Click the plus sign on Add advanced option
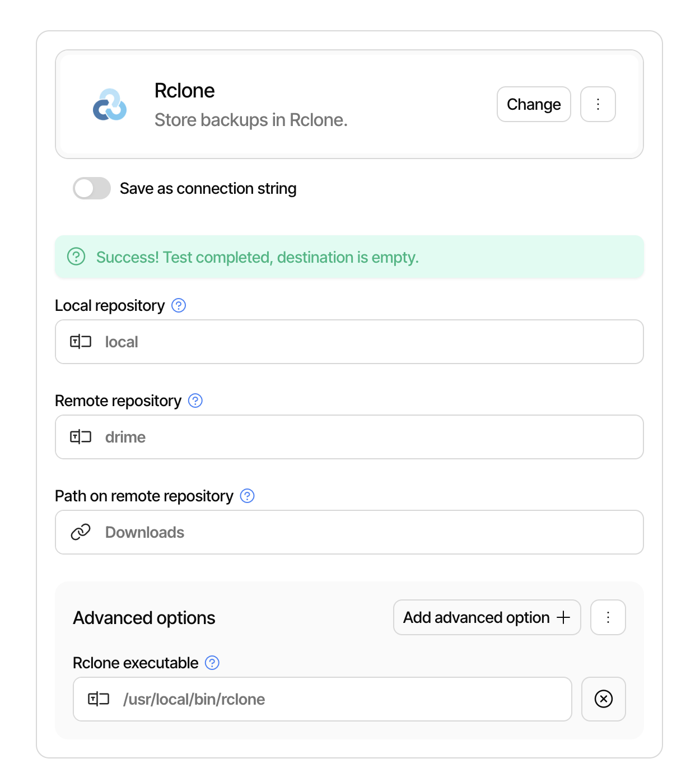This screenshot has width=700, height=782. click(563, 617)
